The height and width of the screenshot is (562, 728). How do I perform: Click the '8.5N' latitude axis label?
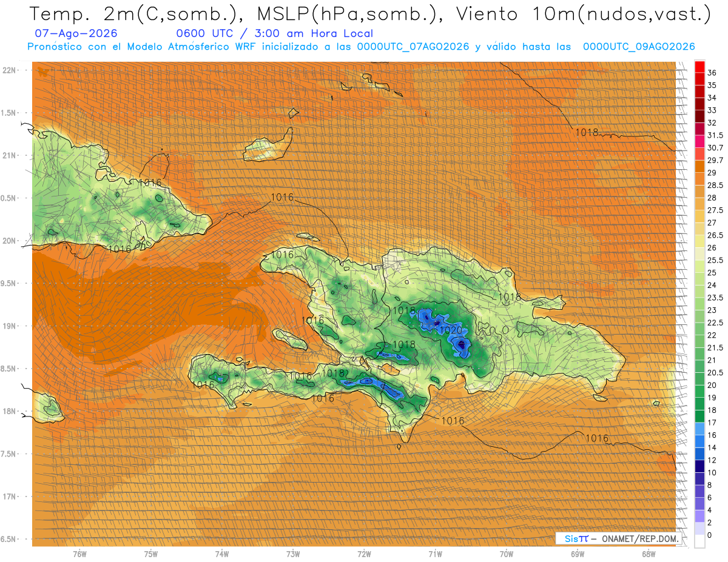point(9,369)
